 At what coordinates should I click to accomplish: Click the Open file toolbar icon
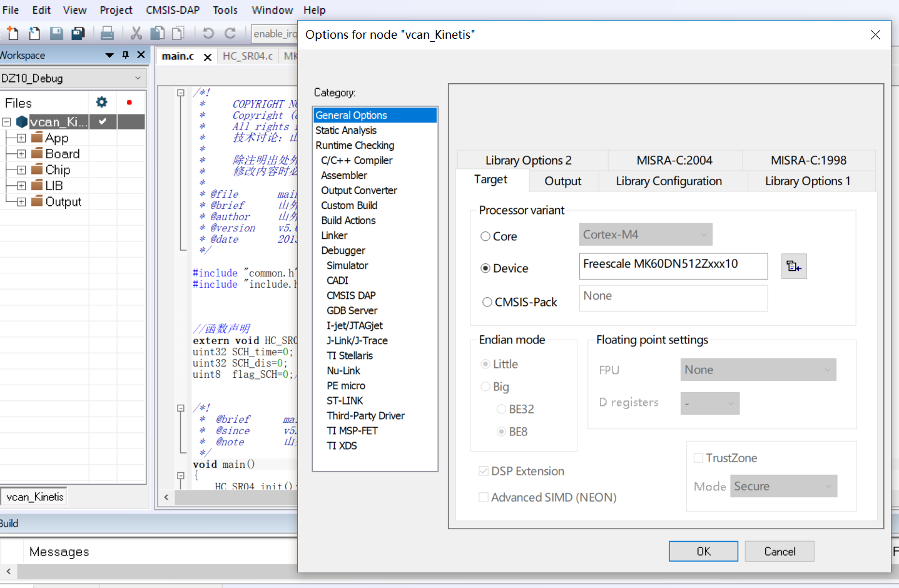click(x=34, y=33)
